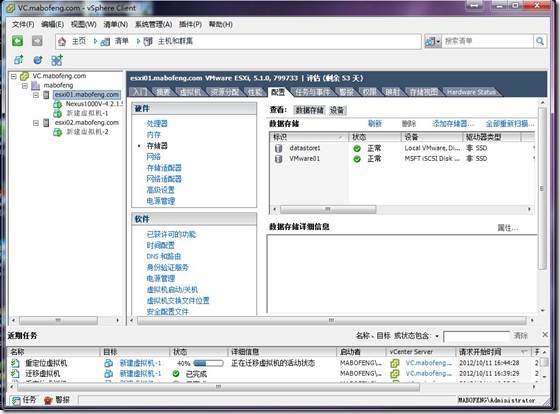Open the 编辑(E) menu
This screenshot has height=414, width=560.
pos(52,24)
